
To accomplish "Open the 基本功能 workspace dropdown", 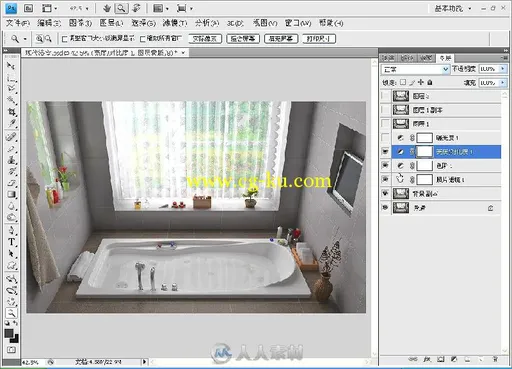I will 453,8.
